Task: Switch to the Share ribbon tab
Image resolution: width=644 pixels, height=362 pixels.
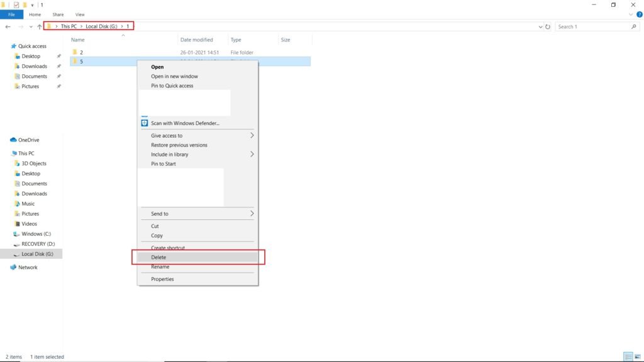Action: pos(58,14)
